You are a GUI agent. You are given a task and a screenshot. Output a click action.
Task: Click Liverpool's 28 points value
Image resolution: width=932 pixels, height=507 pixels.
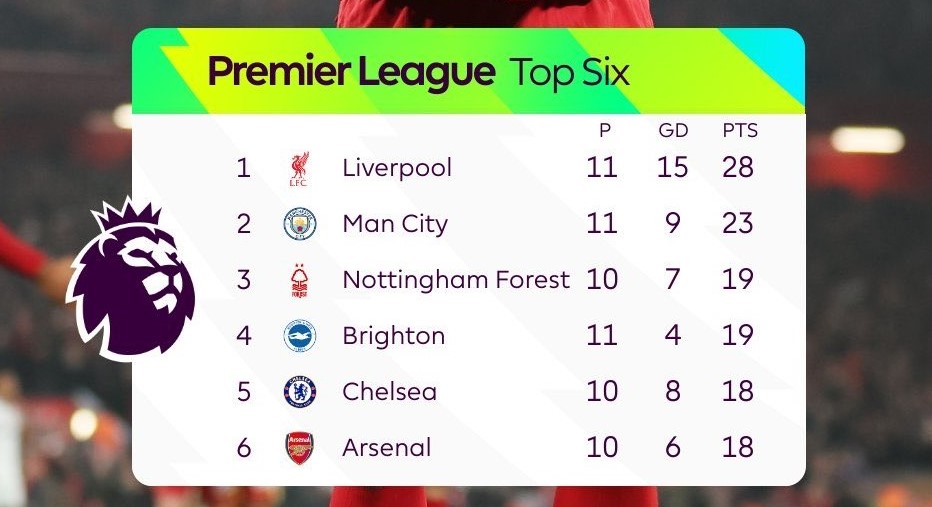738,167
